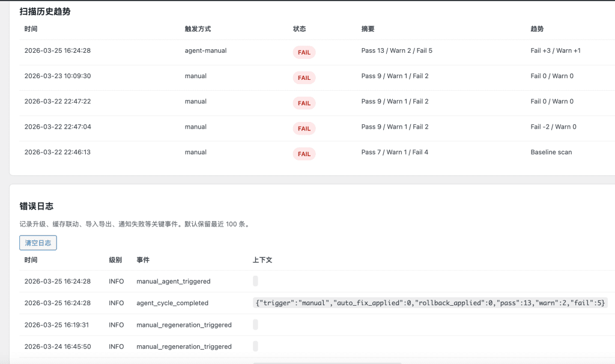615x364 pixels.
Task: Click the FAIL badge on the Baseline scan row
Action: pyautogui.click(x=304, y=154)
